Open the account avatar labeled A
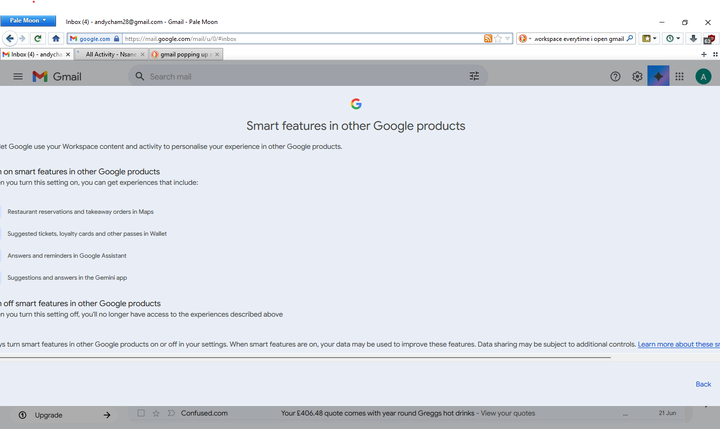720x429 pixels. point(703,77)
